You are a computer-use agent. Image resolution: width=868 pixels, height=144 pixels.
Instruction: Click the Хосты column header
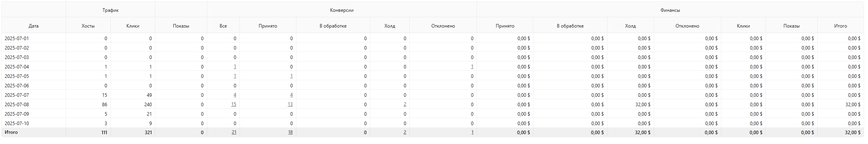pyautogui.click(x=88, y=26)
